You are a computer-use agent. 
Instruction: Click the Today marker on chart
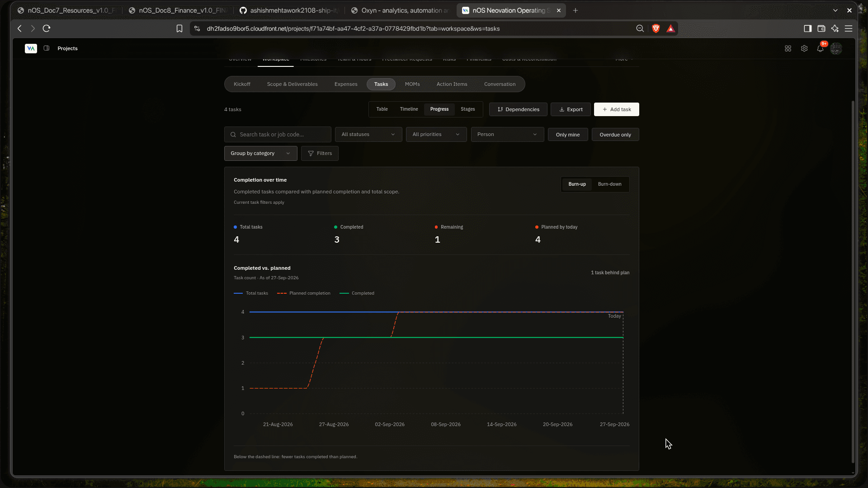(614, 316)
